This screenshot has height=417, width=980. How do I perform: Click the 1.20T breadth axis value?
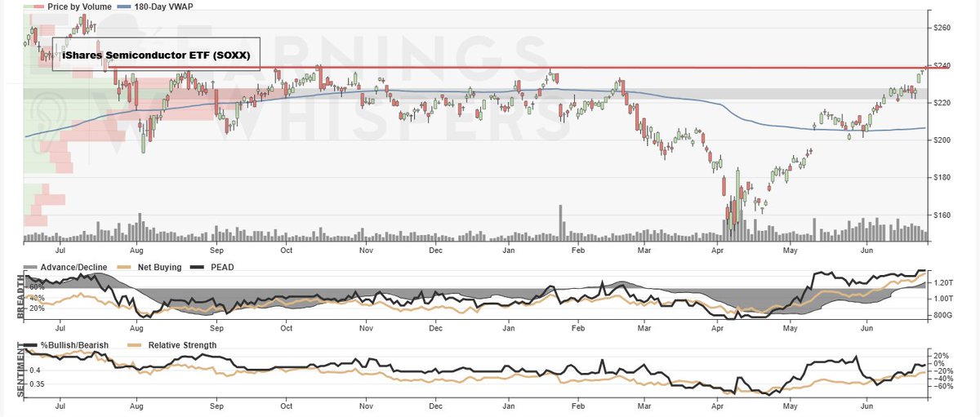tap(942, 283)
